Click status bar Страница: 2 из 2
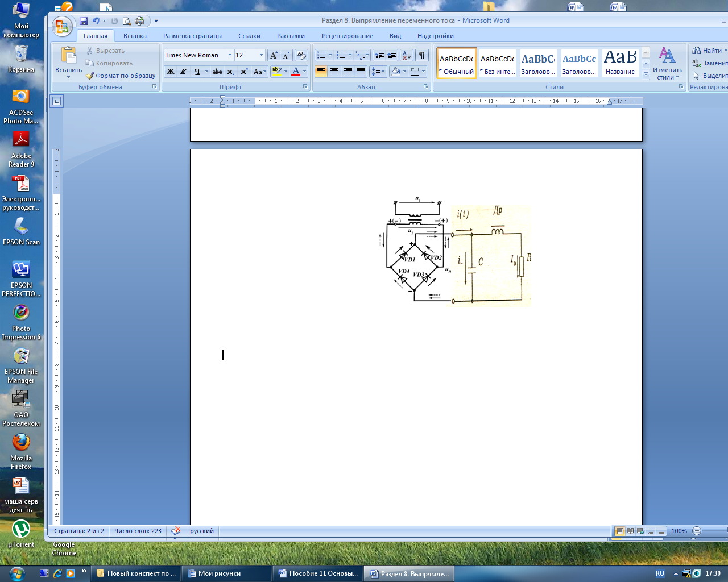Viewport: 728px width, 582px height. point(79,531)
